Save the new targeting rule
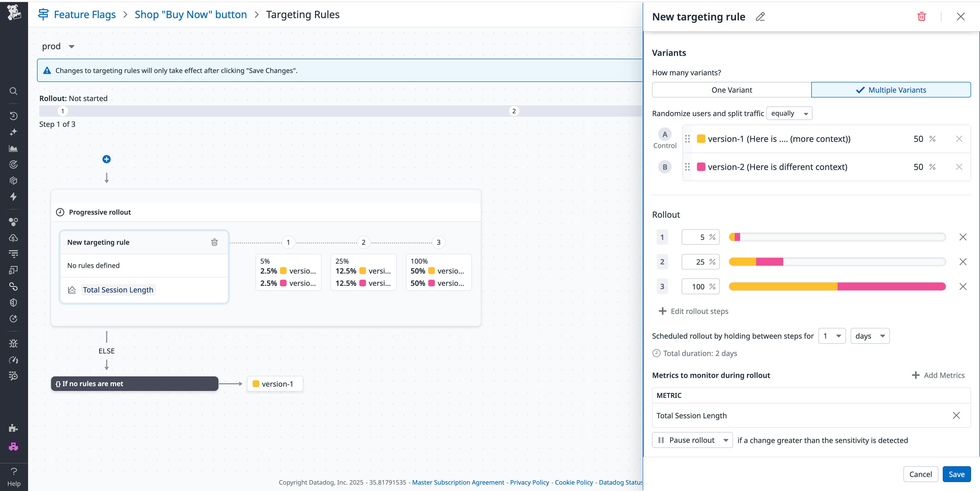Image resolution: width=980 pixels, height=491 pixels. coord(957,474)
